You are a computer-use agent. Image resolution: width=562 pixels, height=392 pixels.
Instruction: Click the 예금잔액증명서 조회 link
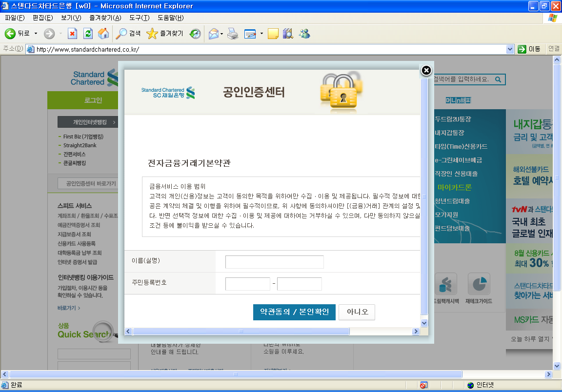pyautogui.click(x=79, y=225)
